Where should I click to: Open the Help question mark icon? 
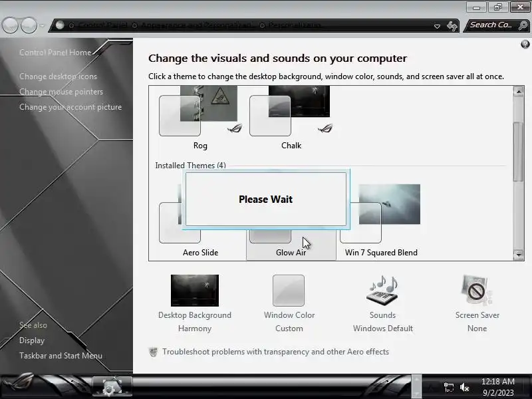525,44
